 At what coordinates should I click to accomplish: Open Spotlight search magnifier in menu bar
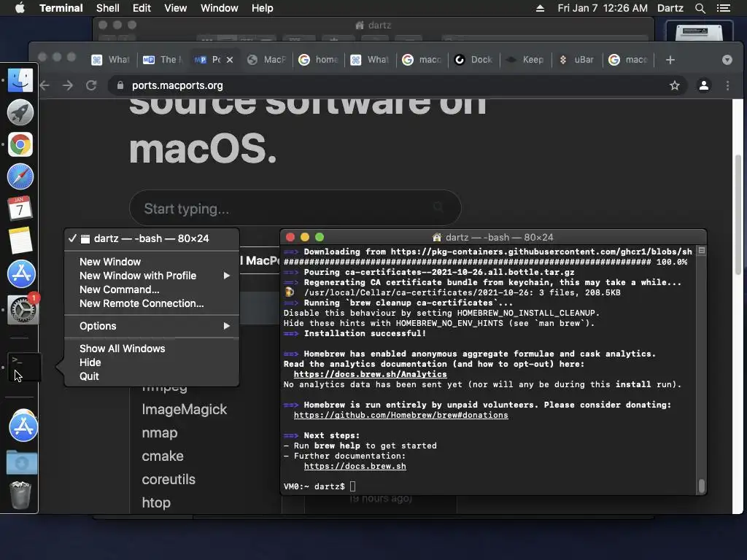[x=700, y=8]
